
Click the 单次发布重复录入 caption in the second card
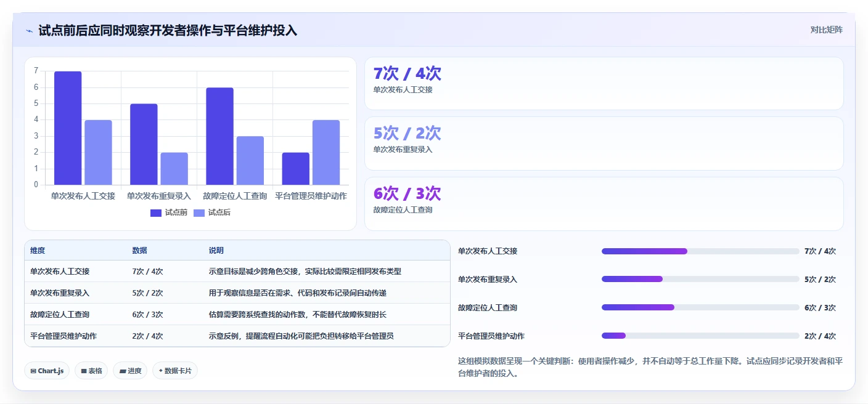pyautogui.click(x=403, y=150)
